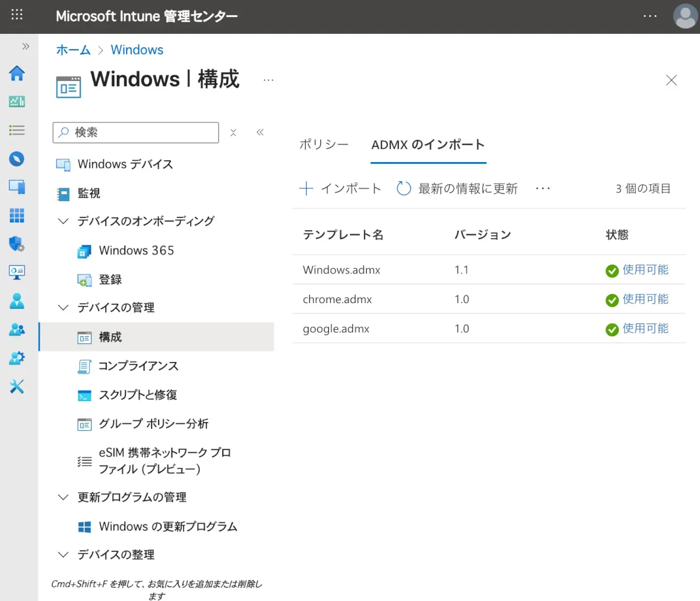Open Windows 365 menu item
This screenshot has width=700, height=601.
coord(136,251)
